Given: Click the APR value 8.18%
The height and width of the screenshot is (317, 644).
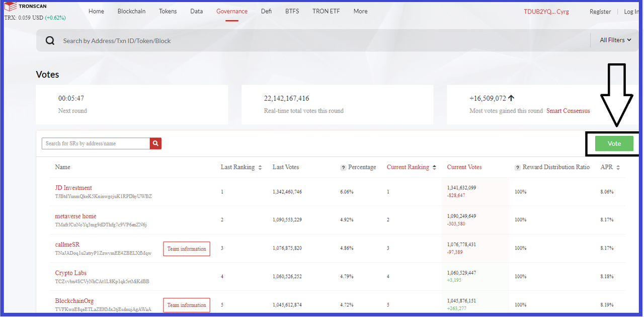Looking at the screenshot, I should coord(607,276).
